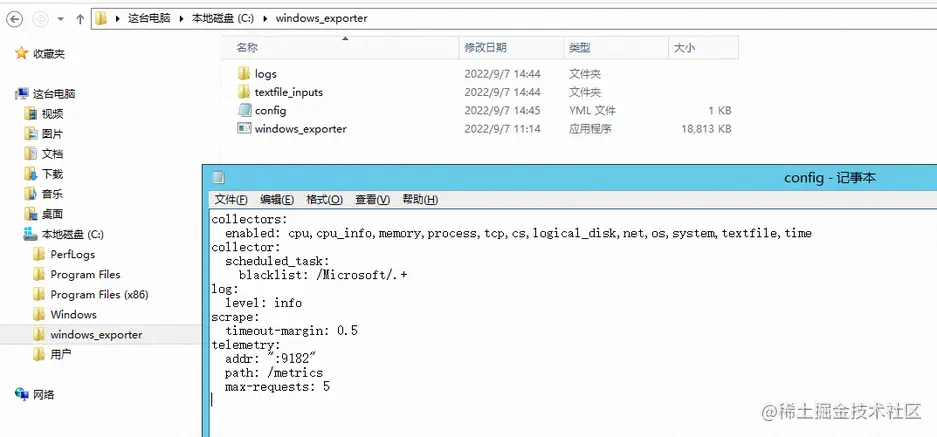The width and height of the screenshot is (937, 437).
Task: Sort by the 名称 column header
Action: tap(342, 48)
